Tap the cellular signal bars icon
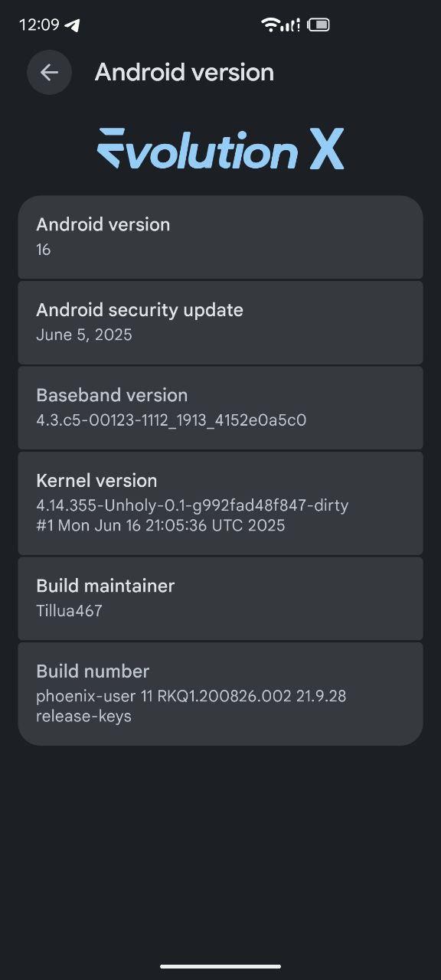The height and width of the screenshot is (980, 441). coord(291,24)
